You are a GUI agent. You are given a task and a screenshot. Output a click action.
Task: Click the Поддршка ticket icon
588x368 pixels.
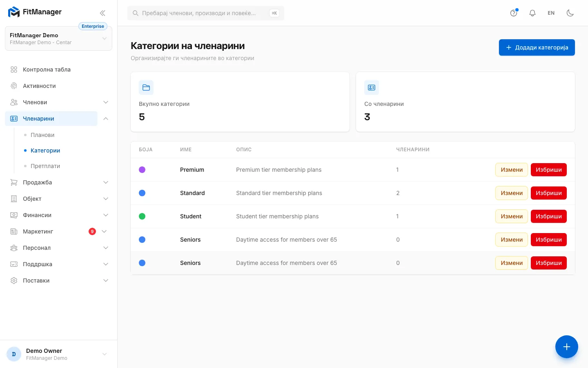tap(14, 264)
